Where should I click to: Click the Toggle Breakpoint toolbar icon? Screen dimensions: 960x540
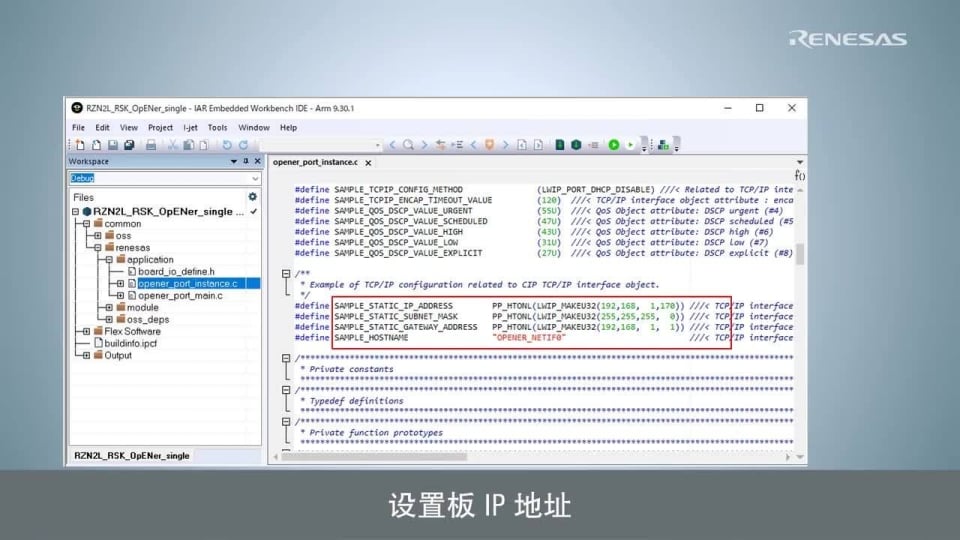click(x=594, y=145)
